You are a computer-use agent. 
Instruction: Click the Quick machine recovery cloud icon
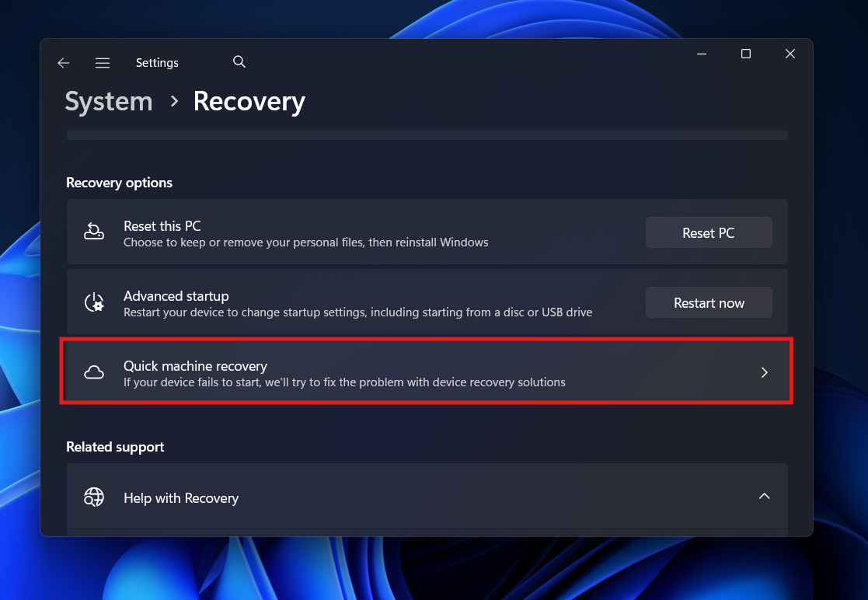coord(93,372)
